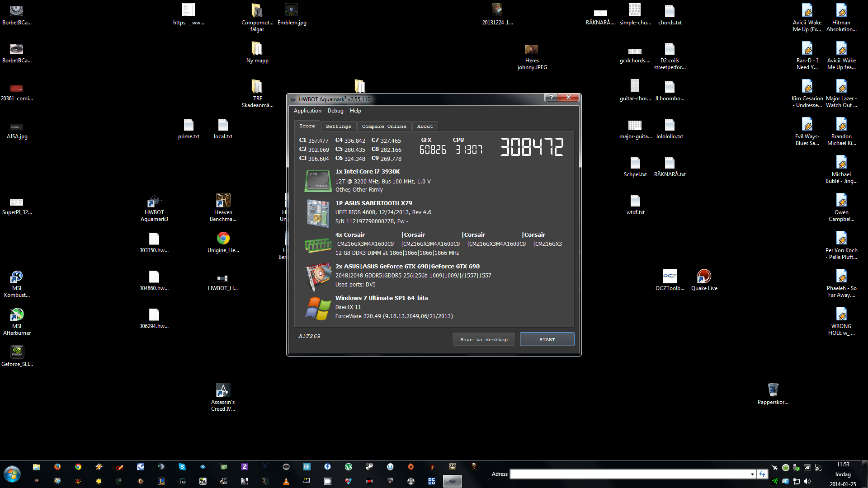Select prime.txt on desktop

pyautogui.click(x=189, y=128)
